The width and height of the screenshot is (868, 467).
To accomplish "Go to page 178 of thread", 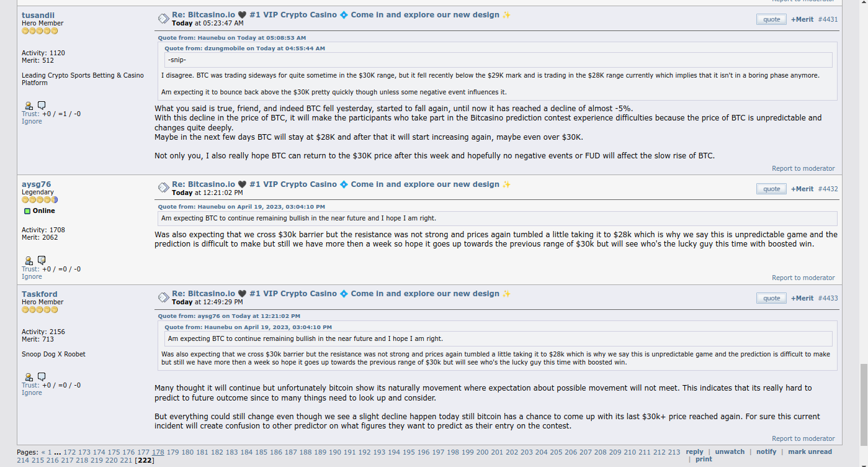I will pos(158,452).
